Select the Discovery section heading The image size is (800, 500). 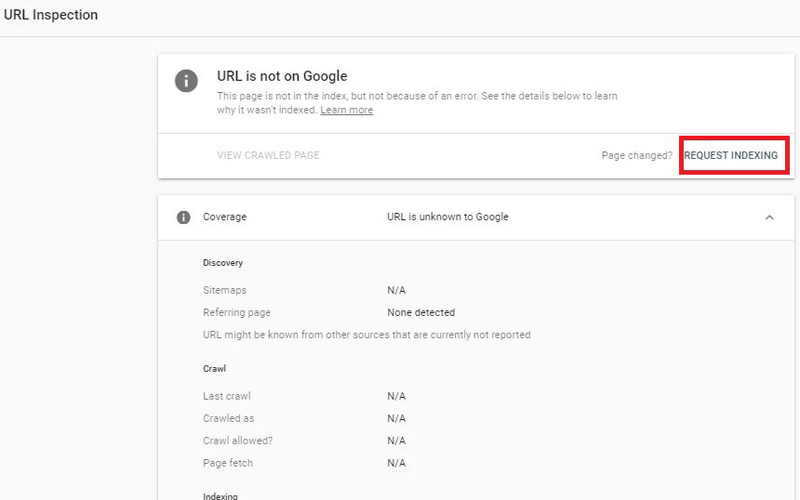tap(223, 263)
